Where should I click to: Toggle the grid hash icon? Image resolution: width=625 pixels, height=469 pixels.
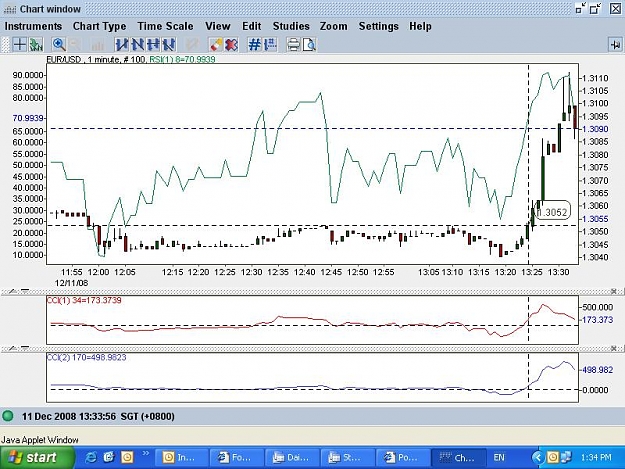[x=254, y=44]
